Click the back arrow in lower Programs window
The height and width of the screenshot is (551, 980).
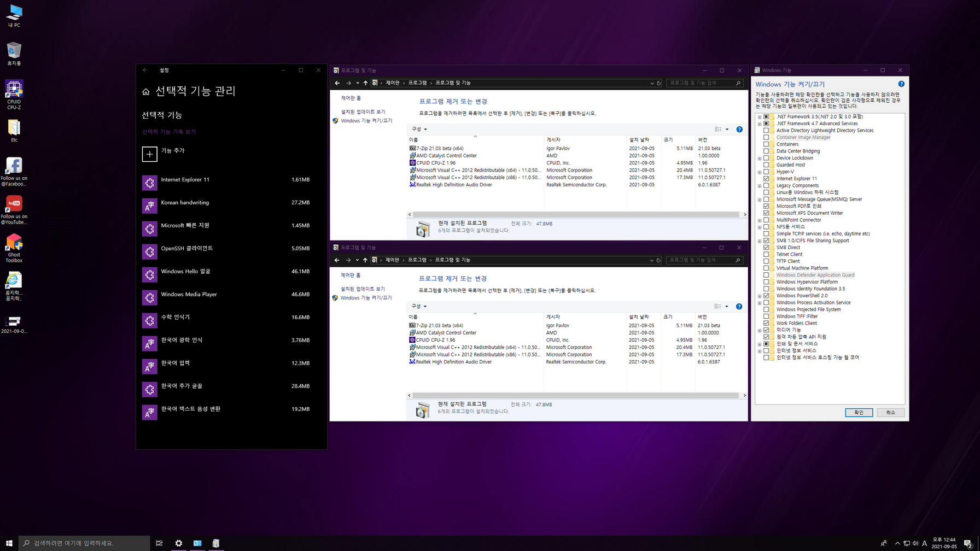(x=337, y=260)
